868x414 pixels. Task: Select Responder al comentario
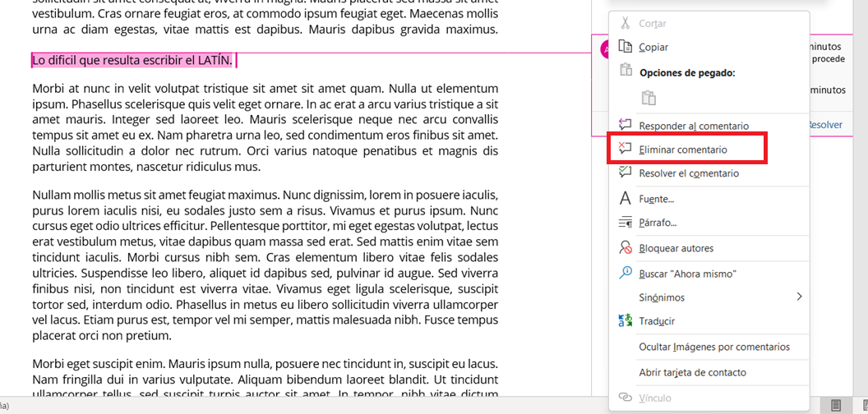tap(694, 126)
